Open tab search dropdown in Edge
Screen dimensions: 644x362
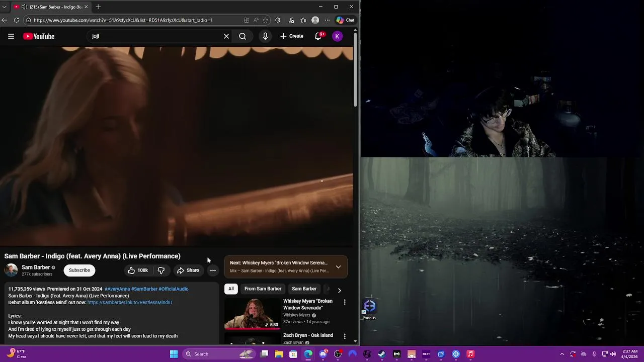tap(5, 7)
